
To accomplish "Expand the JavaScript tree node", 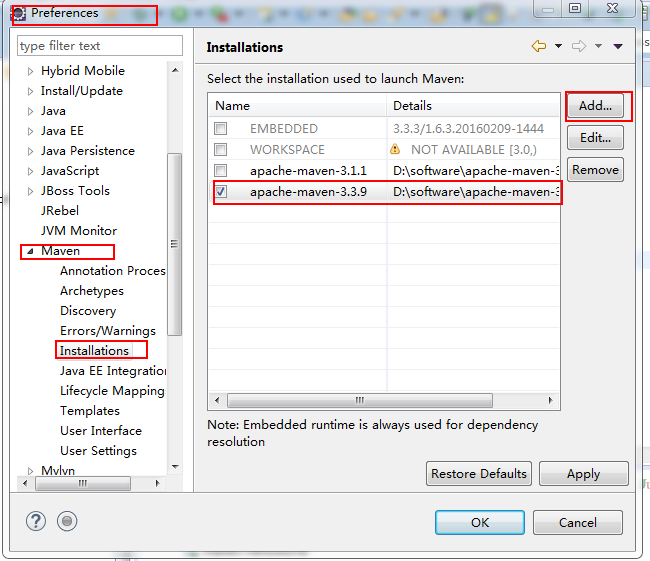I will tap(30, 171).
